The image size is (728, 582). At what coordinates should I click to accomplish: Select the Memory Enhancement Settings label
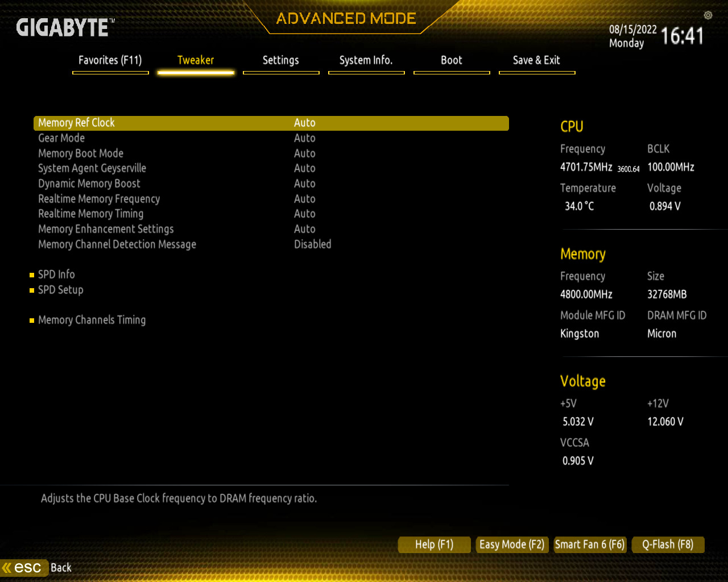point(106,229)
